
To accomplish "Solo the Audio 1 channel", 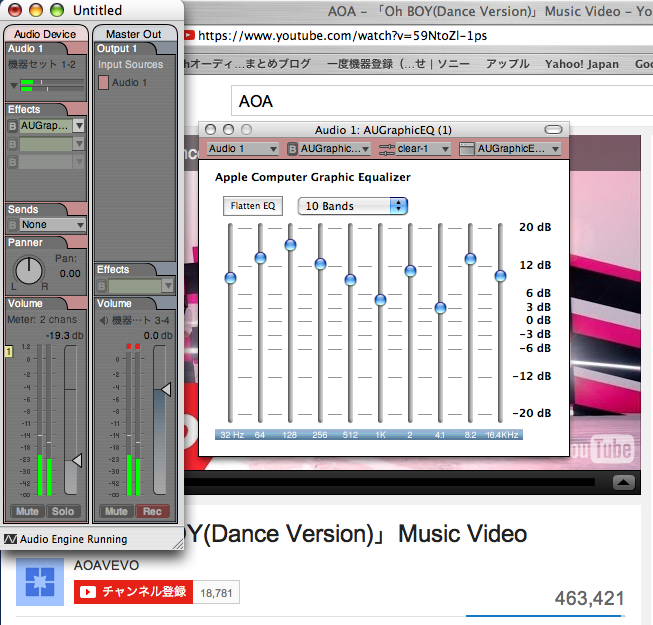I will coord(63,511).
